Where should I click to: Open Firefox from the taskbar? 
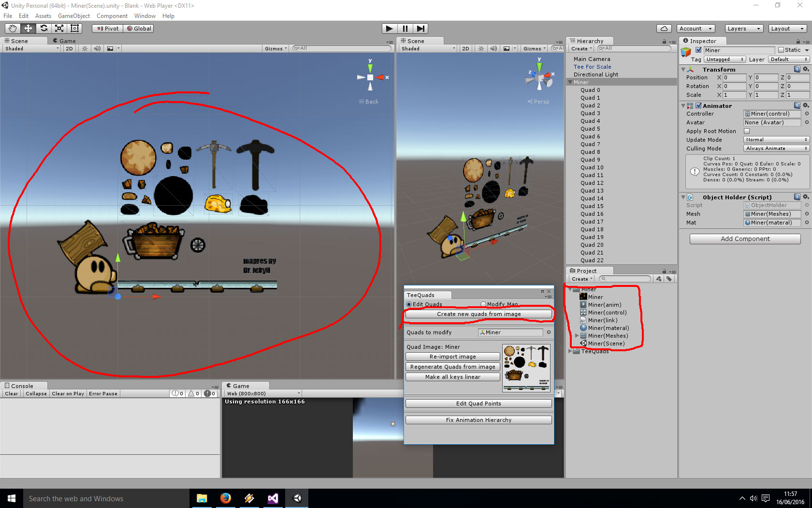coord(225,498)
